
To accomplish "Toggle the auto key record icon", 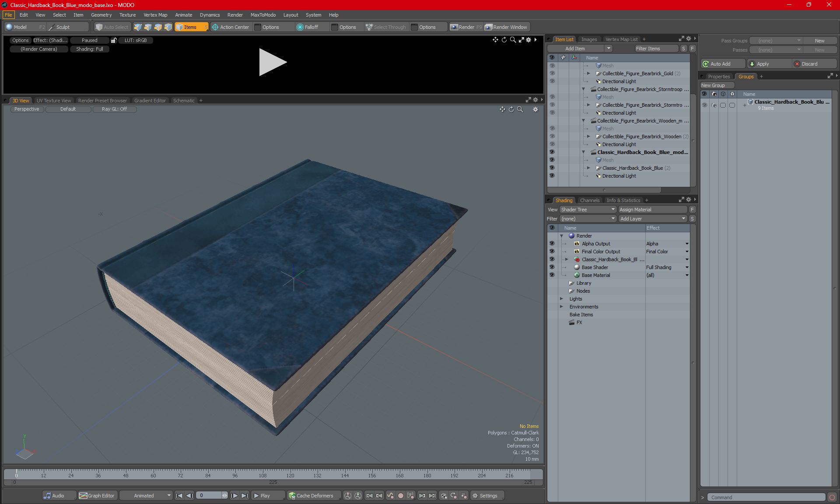I will (x=400, y=496).
